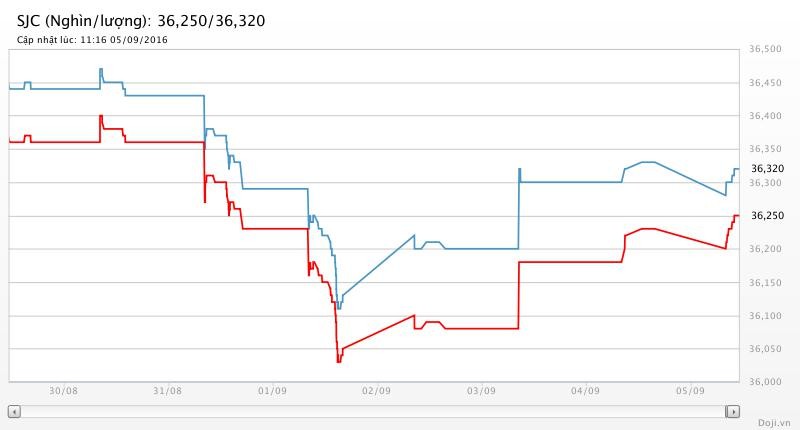Click the 30/08 date axis label
The width and height of the screenshot is (800, 430).
62,391
